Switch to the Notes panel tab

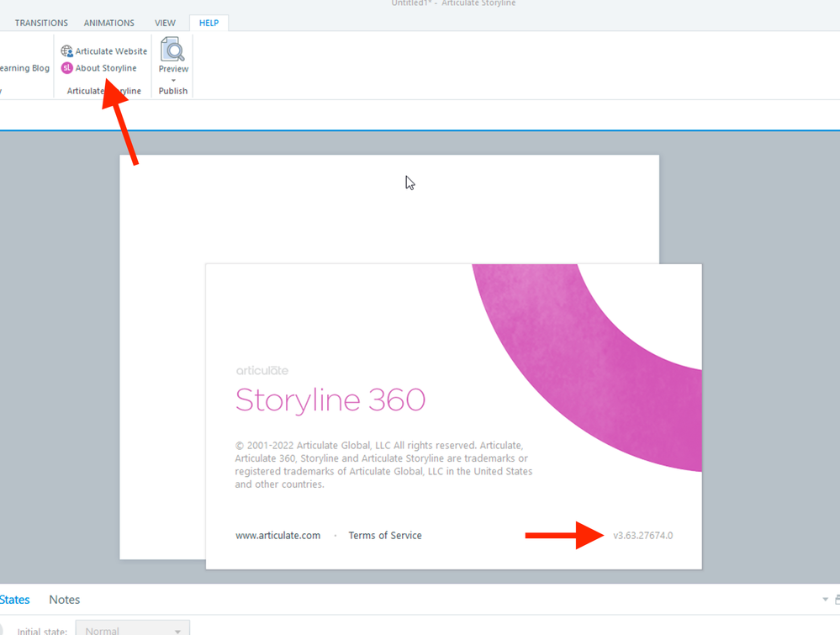64,600
